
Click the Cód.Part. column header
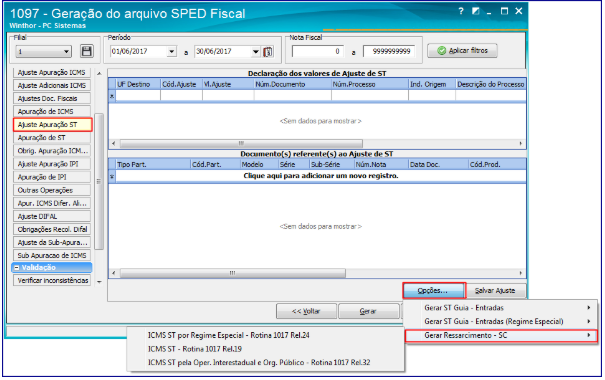pyautogui.click(x=215, y=165)
